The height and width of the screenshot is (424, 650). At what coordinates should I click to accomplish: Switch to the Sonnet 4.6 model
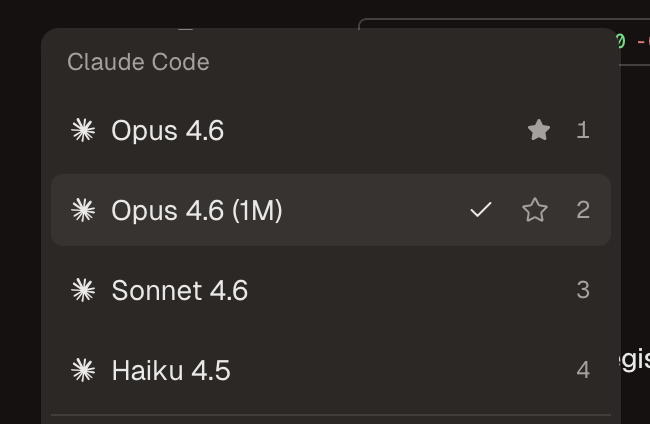[180, 290]
